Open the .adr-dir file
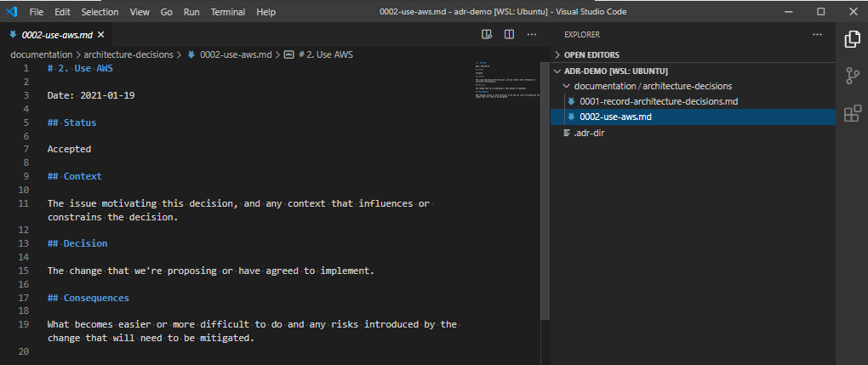Viewport: 868px width, 365px height. [694, 133]
